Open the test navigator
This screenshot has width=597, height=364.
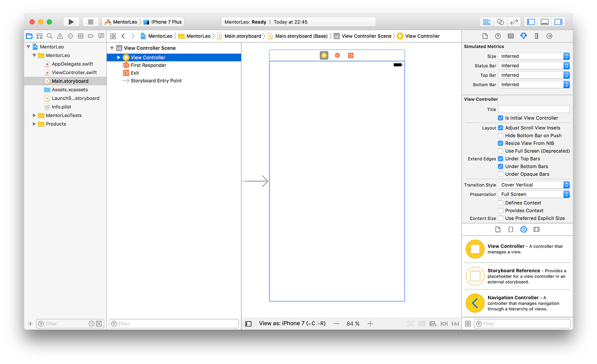[70, 36]
